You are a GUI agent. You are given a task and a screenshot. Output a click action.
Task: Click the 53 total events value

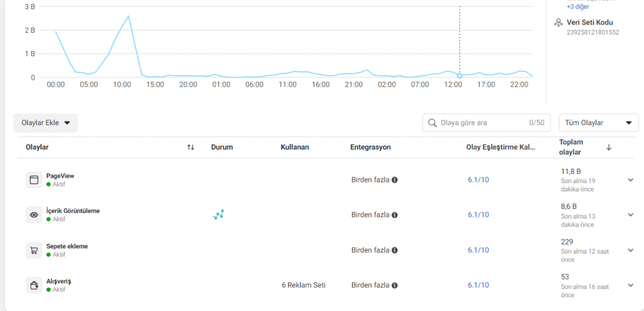(565, 277)
